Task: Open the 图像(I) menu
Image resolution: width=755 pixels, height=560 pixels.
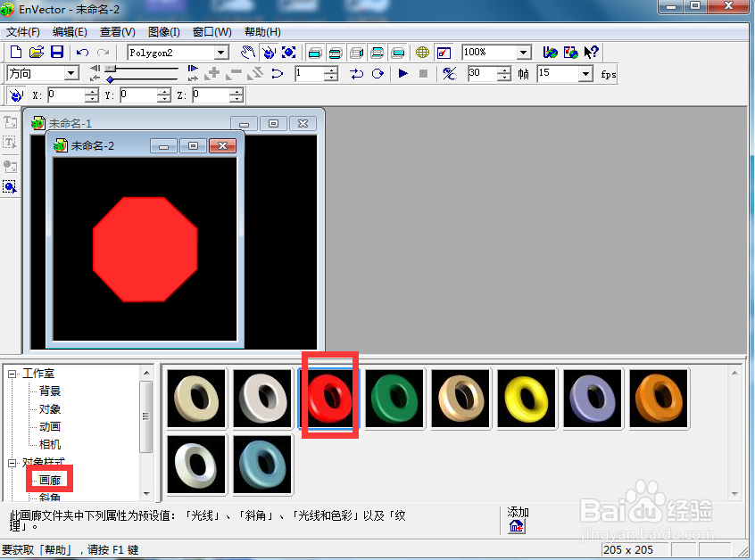Action: click(164, 32)
